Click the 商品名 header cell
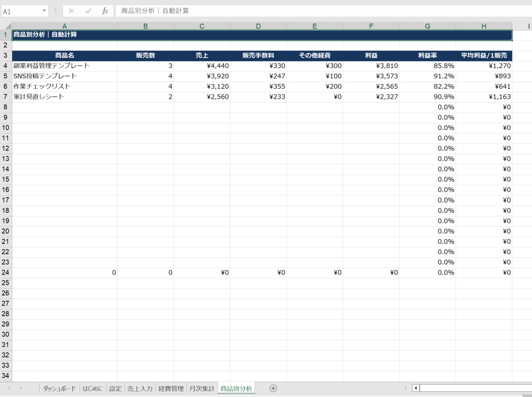 pos(64,56)
